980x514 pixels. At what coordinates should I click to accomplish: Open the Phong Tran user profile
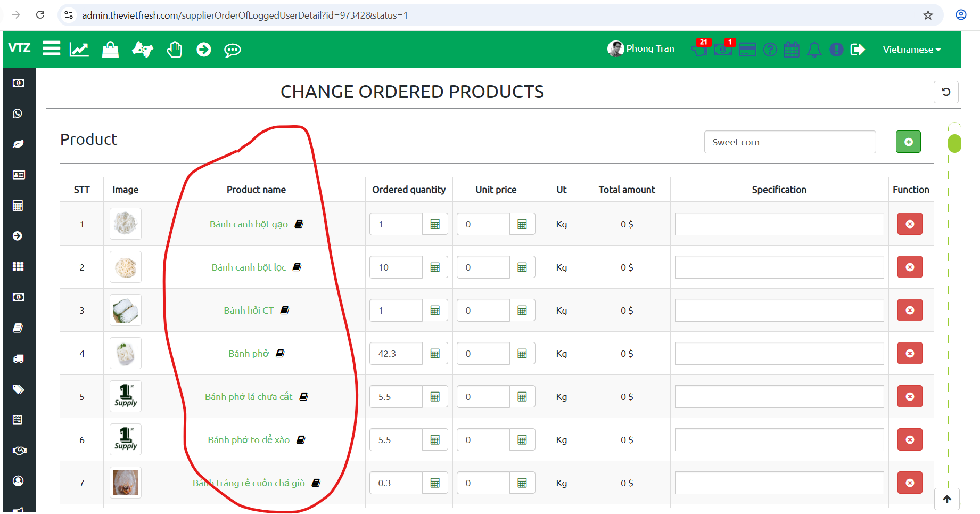click(x=641, y=48)
